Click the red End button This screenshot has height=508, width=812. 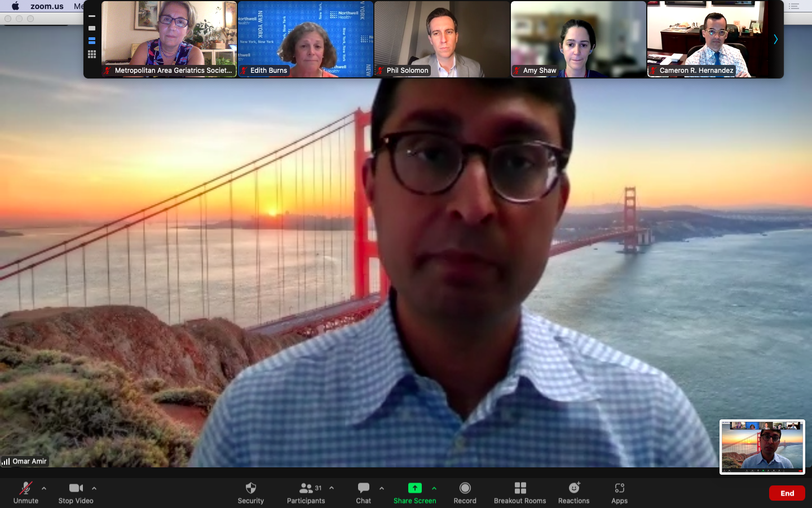pyautogui.click(x=787, y=493)
